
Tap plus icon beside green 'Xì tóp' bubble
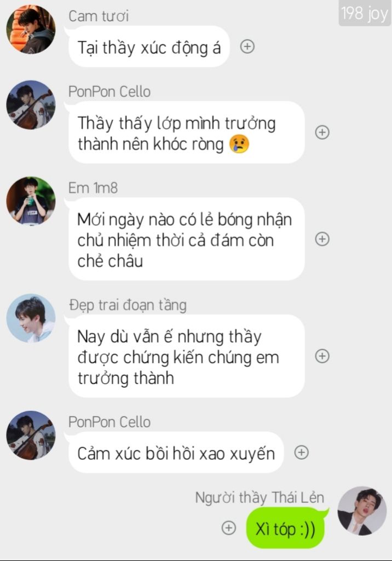(x=229, y=528)
